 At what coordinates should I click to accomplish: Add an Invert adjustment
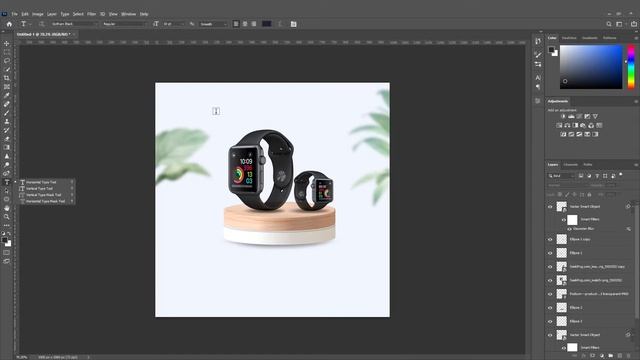click(563, 134)
